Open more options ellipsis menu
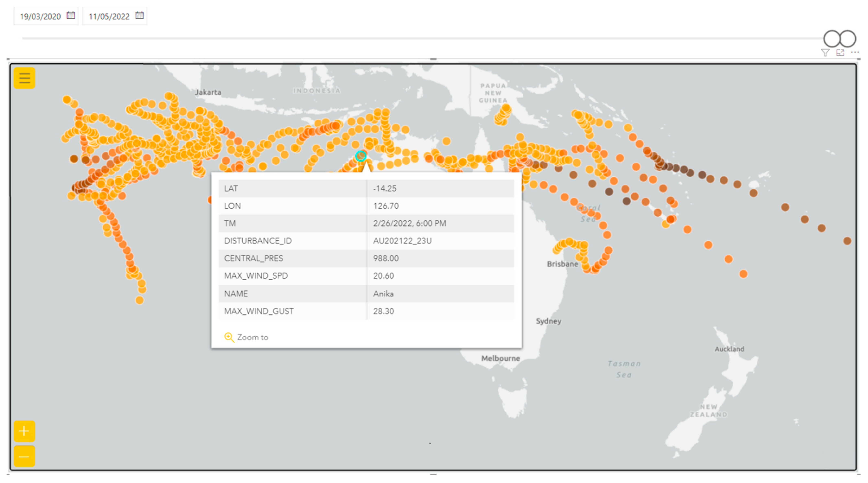Screen dimensions: 868x483 point(855,52)
